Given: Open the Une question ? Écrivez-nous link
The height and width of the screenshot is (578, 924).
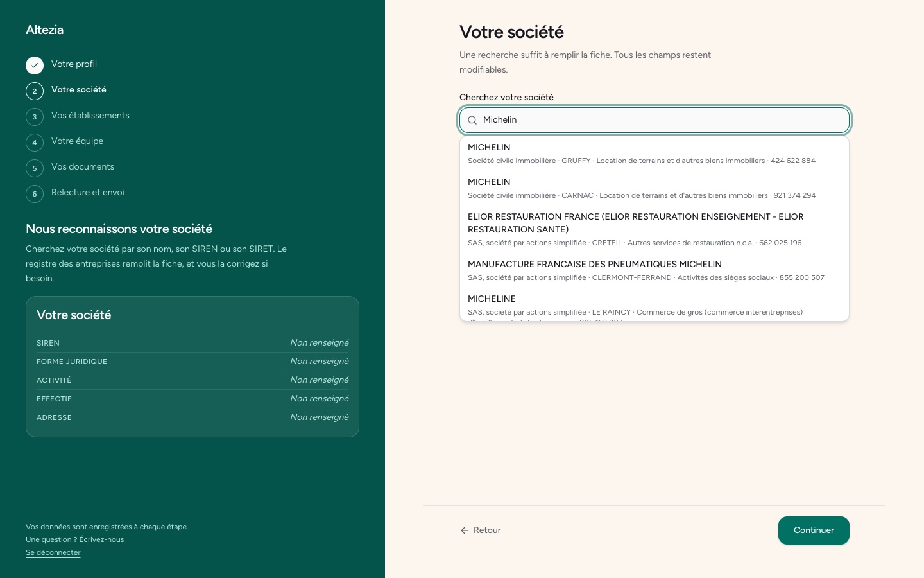Looking at the screenshot, I should click(x=75, y=539).
